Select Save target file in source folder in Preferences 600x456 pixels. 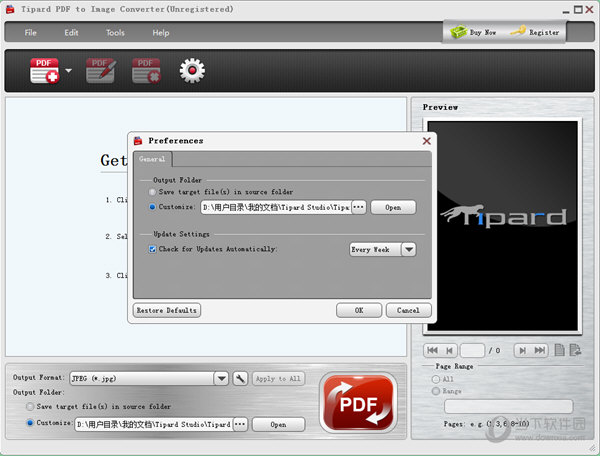152,192
